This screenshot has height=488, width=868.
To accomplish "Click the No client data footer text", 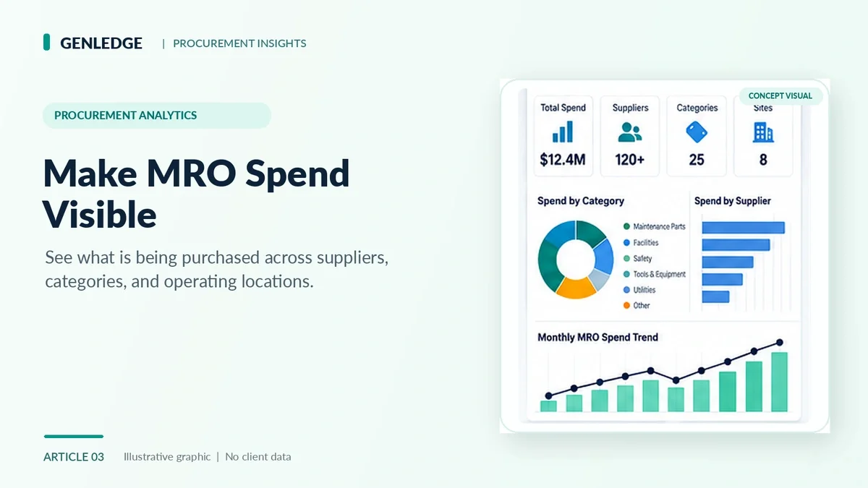I will pyautogui.click(x=258, y=457).
